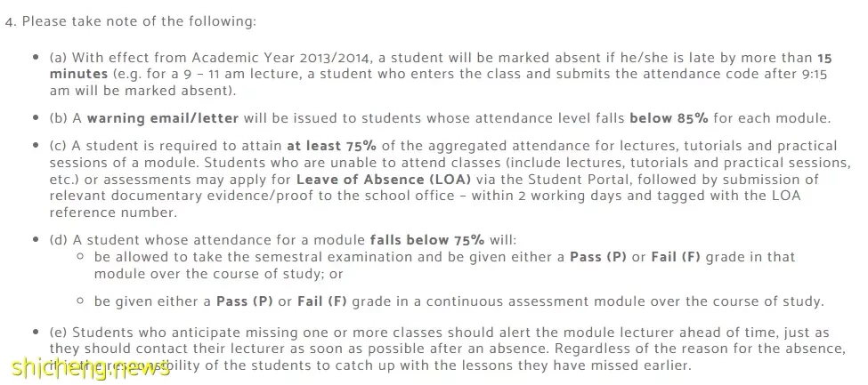
Task: Click the bullet next to item (d)
Action: [36, 240]
